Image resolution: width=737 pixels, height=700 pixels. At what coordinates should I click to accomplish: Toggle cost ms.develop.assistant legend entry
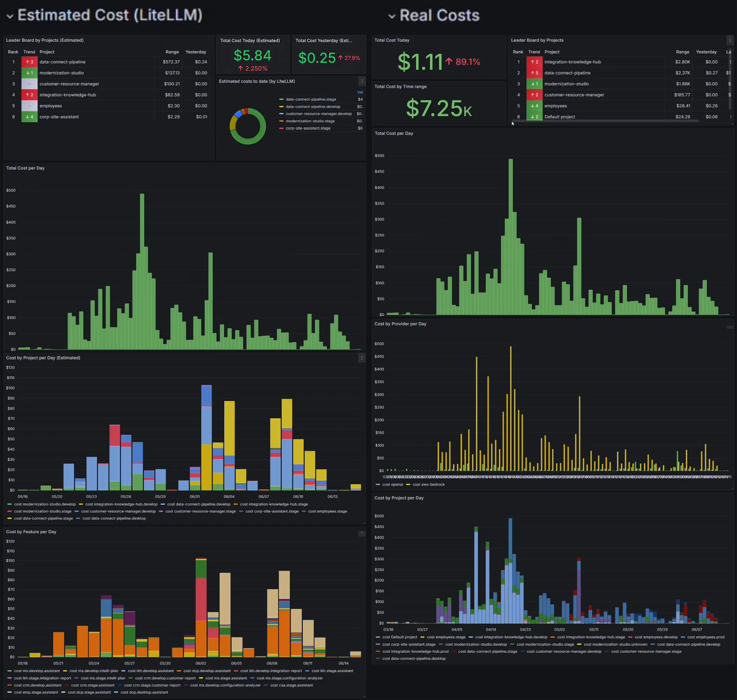(34, 671)
